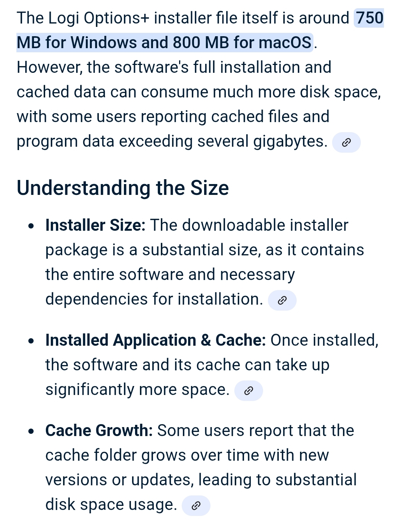This screenshot has width=403, height=532.
Task: Open the source link after "significantly more space."
Action: (249, 391)
